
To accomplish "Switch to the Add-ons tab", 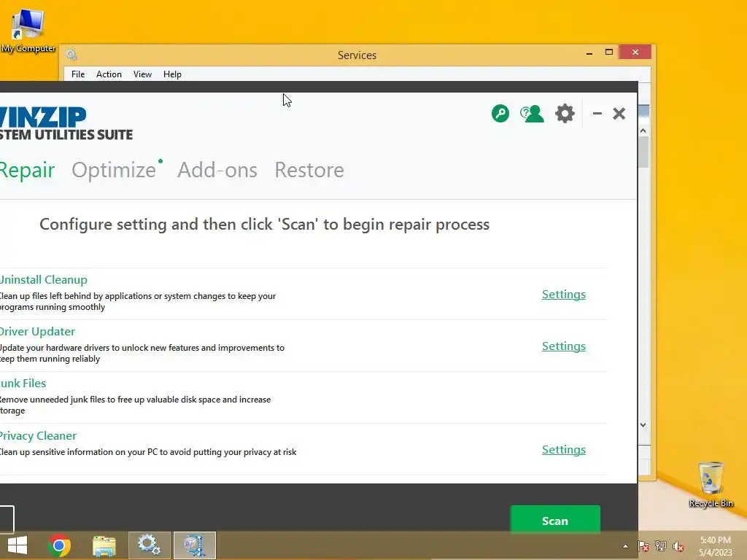I will click(217, 170).
